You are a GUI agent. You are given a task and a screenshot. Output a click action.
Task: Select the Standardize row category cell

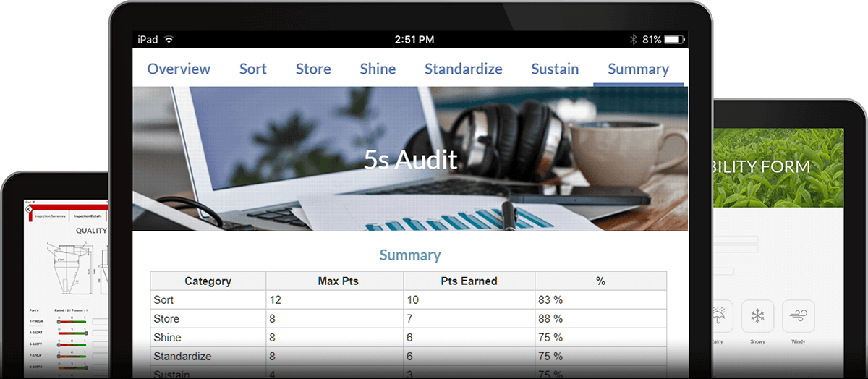[208, 356]
